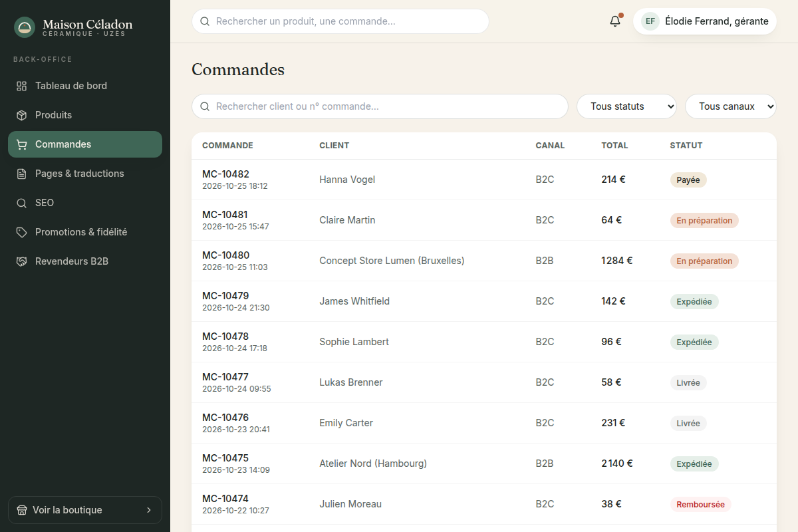Click the En préparation badge for Claire Martin
Viewport: 798px width, 532px height.
(704, 220)
